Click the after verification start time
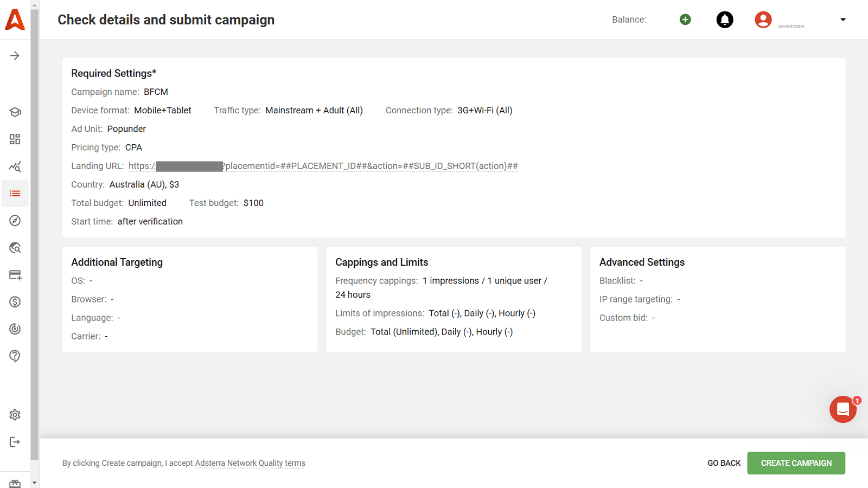Image resolution: width=868 pixels, height=488 pixels. click(150, 221)
